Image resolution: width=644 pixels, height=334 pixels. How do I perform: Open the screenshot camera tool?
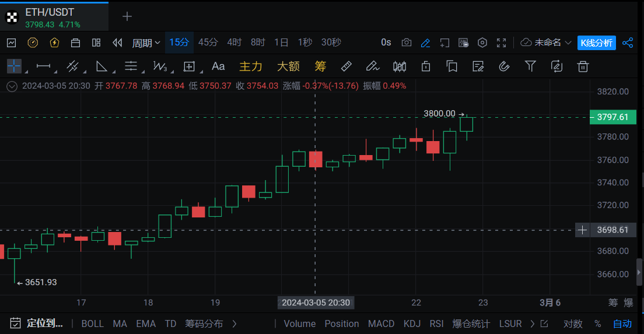(406, 43)
